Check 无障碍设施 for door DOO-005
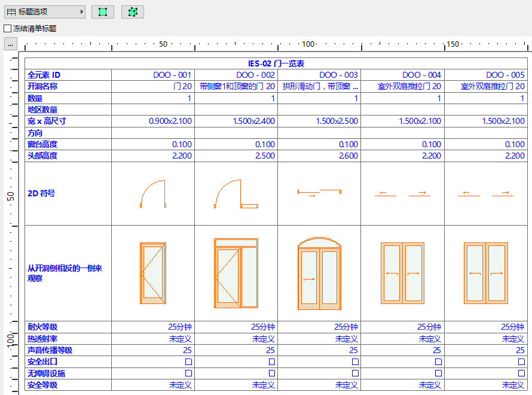This screenshot has height=395, width=532. (522, 373)
